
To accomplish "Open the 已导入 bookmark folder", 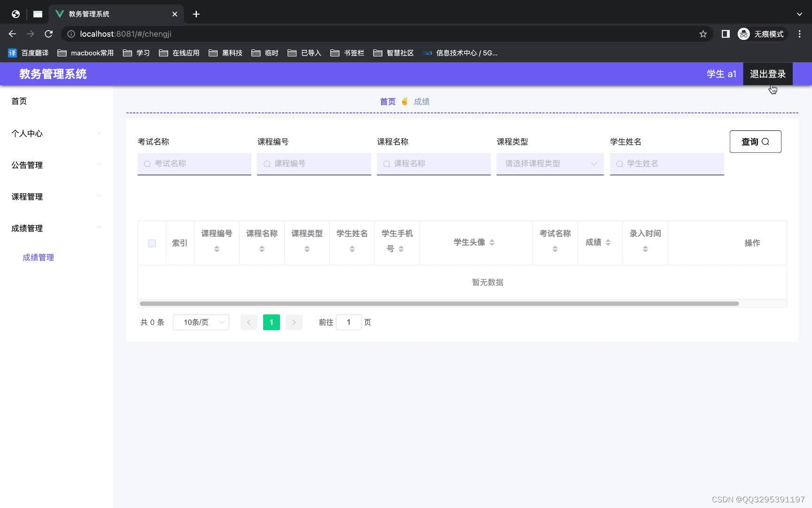I will [x=304, y=53].
